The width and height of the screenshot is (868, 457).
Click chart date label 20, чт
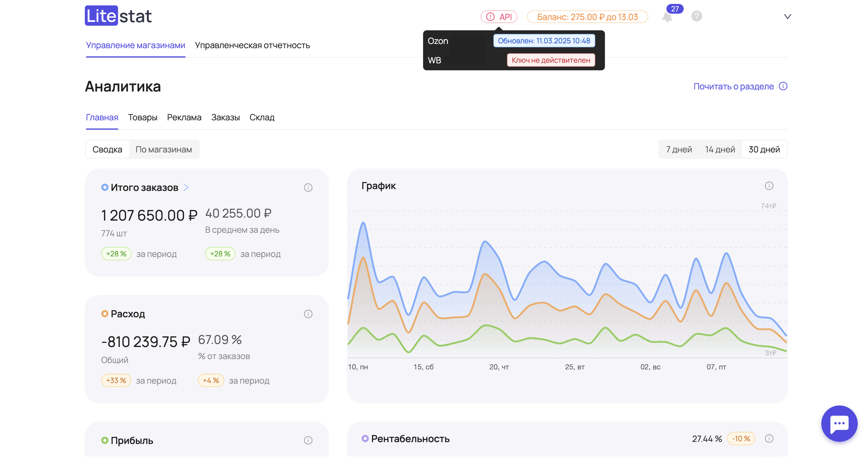[x=499, y=367]
